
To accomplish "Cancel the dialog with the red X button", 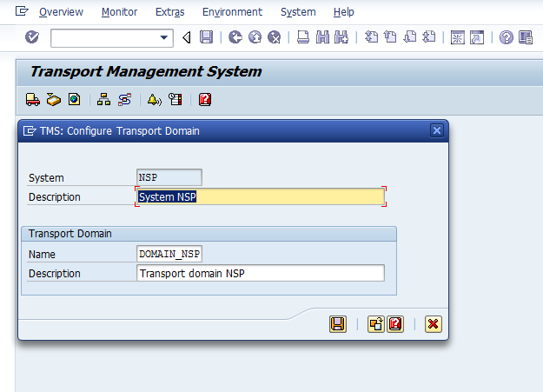I will point(434,324).
